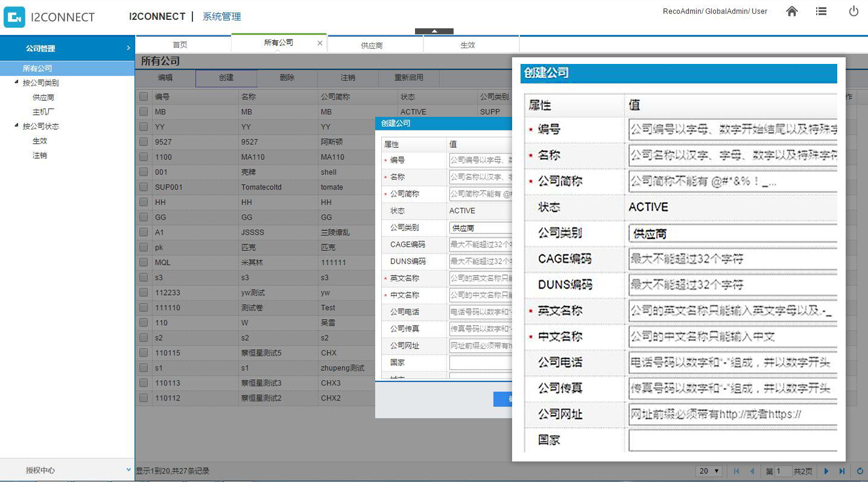Click the 注销 toolbar button
The image size is (868, 482).
coord(348,78)
